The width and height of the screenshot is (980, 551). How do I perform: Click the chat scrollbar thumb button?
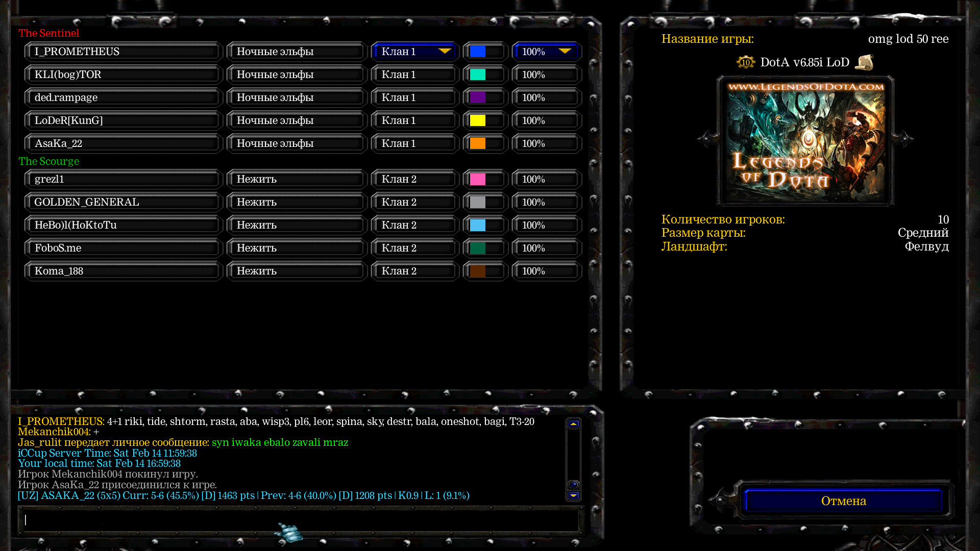coord(573,484)
